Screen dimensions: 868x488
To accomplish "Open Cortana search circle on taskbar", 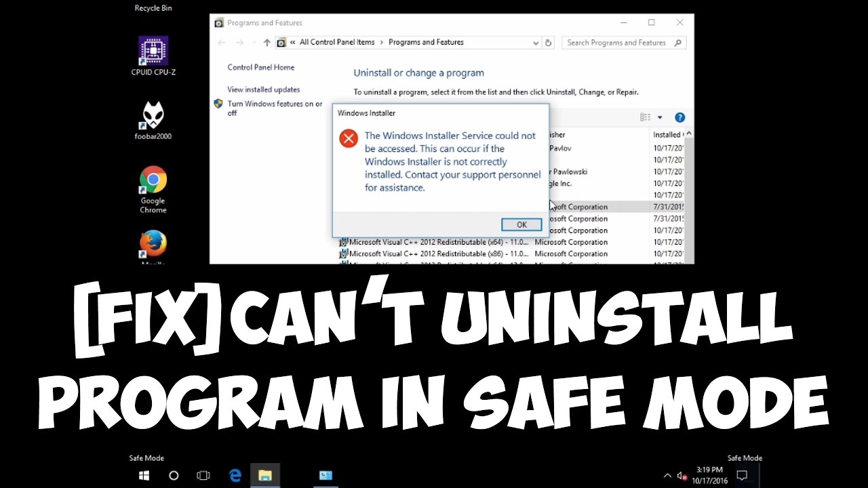I will click(174, 476).
